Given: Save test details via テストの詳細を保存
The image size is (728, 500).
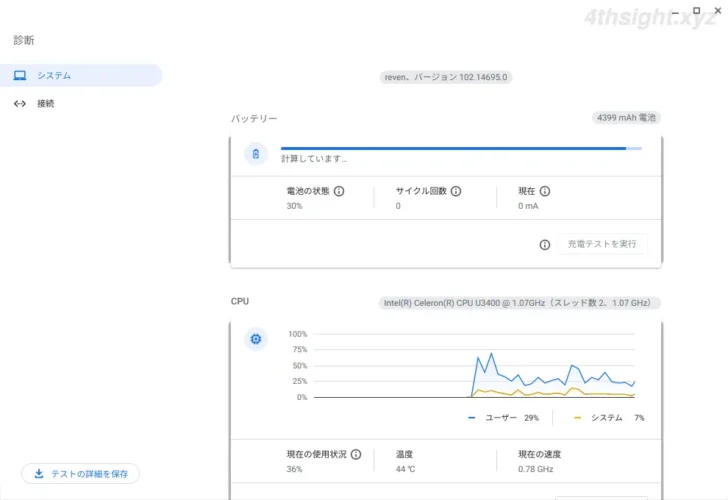Looking at the screenshot, I should 80,474.
